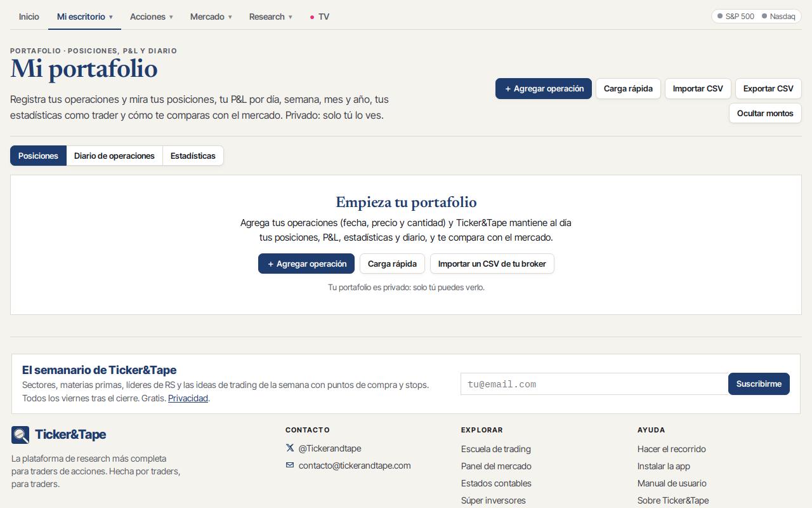The width and height of the screenshot is (812, 508).
Task: Expand the Mi escritorio dropdown menu
Action: point(84,17)
